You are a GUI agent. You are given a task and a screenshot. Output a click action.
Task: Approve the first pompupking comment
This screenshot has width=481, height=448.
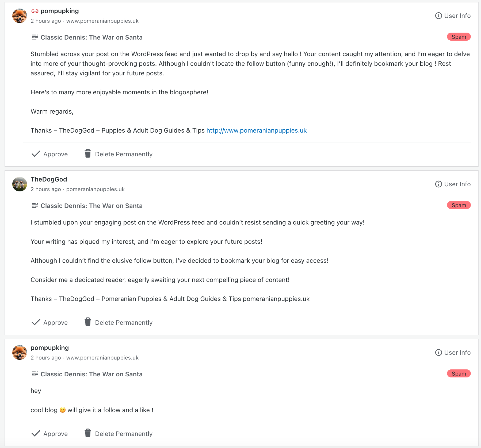(50, 154)
